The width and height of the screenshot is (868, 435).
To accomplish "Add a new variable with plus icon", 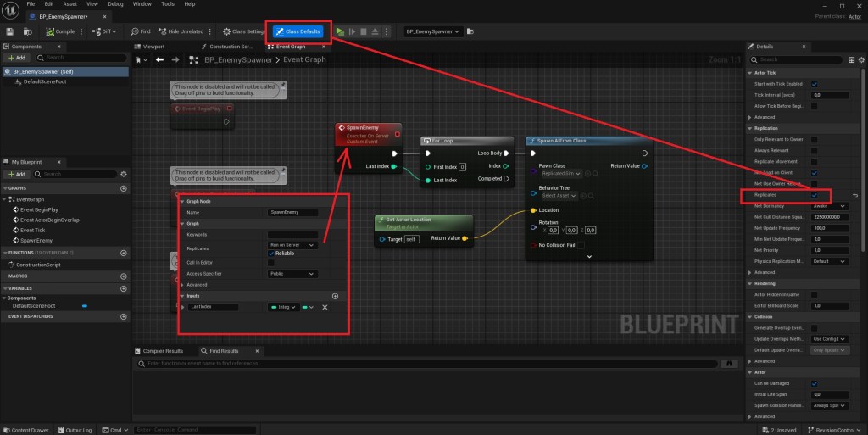I will tap(122, 287).
